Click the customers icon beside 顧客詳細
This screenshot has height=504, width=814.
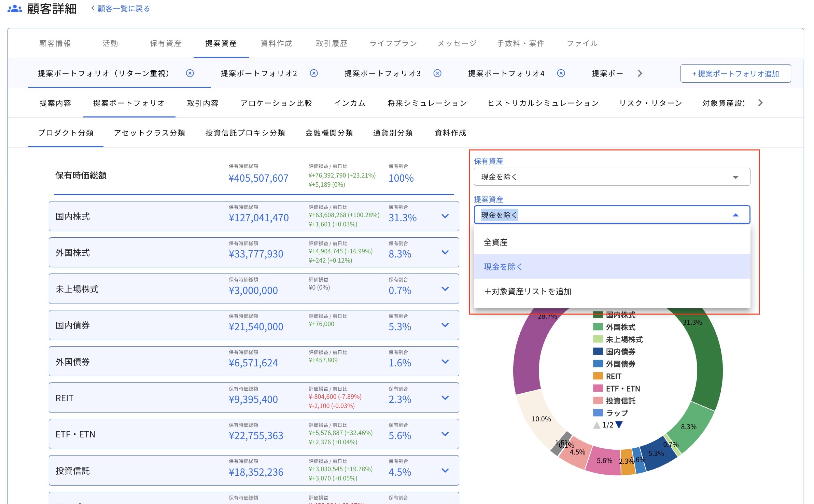click(14, 9)
